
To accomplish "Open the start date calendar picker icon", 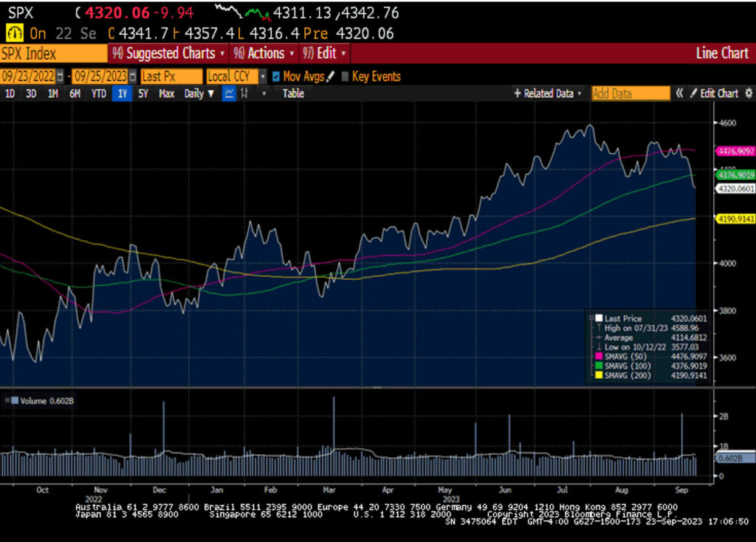I will coord(62,77).
